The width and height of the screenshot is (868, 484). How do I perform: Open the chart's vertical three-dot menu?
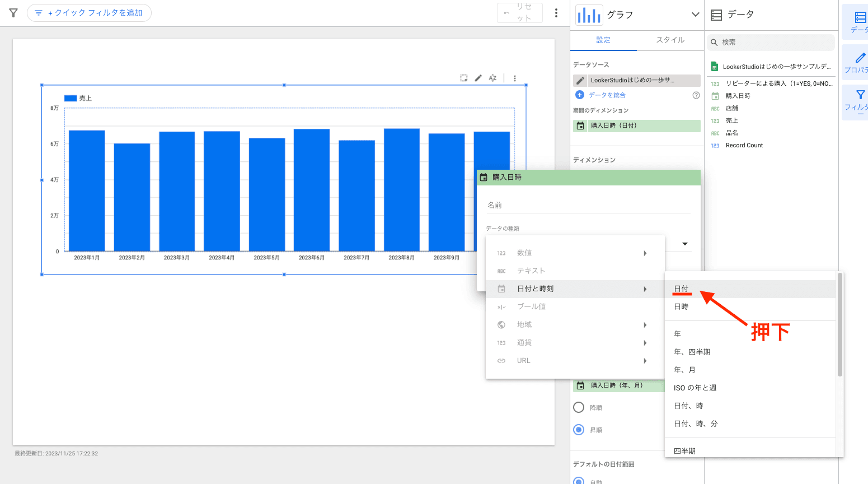515,78
